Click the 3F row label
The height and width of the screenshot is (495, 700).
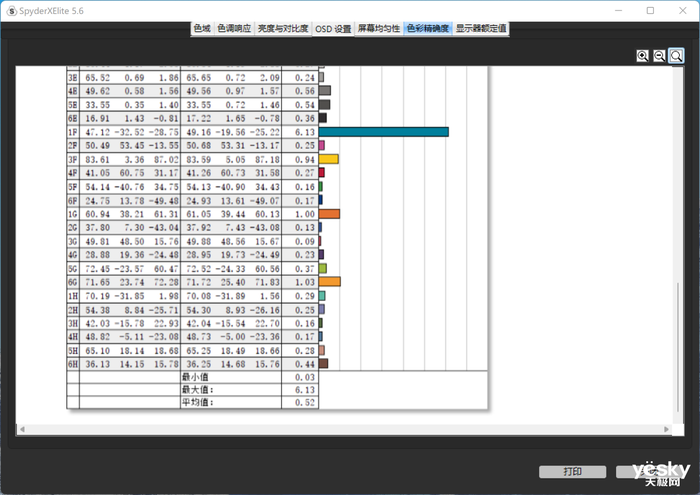pos(73,159)
